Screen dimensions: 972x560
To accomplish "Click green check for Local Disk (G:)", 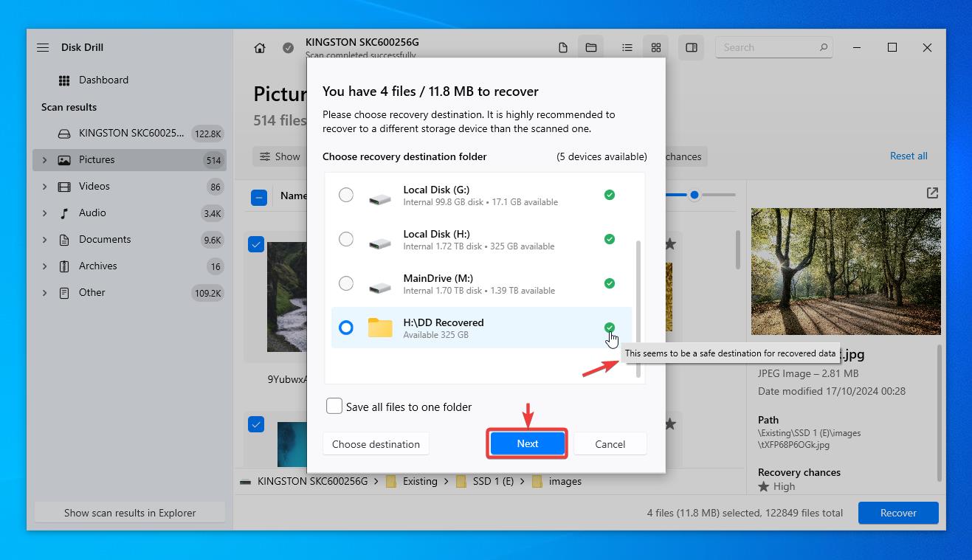I will 610,195.
